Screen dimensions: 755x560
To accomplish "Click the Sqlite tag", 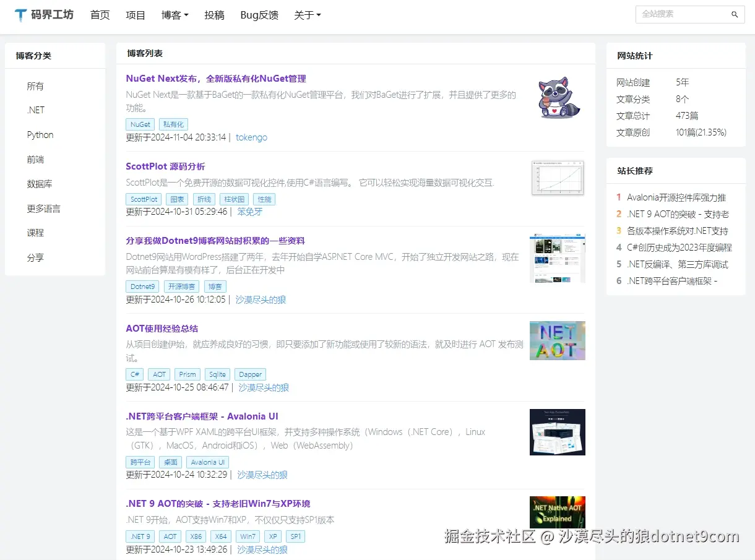I will click(217, 374).
